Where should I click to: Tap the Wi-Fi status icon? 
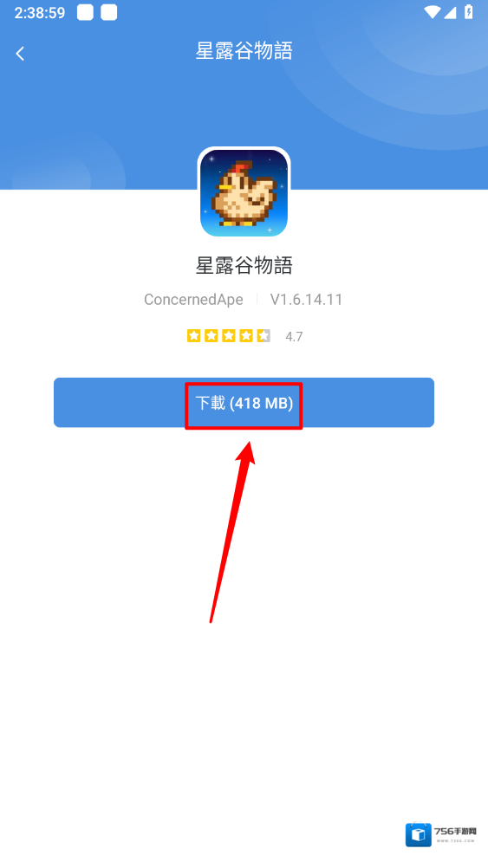(432, 12)
